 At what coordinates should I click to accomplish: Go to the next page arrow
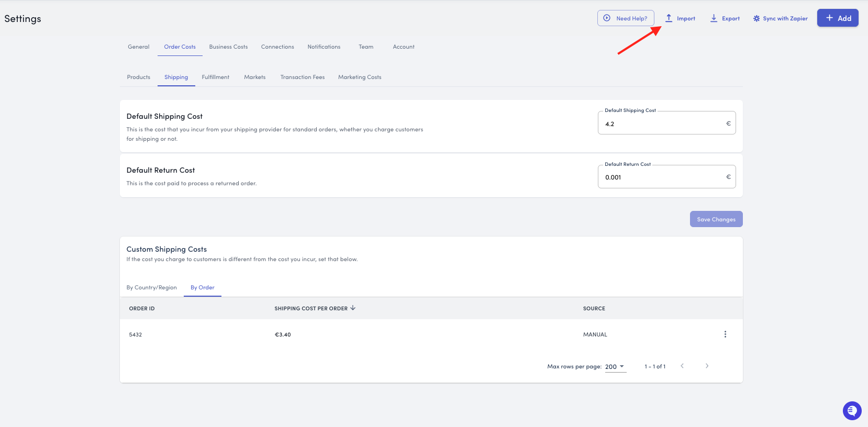[707, 366]
